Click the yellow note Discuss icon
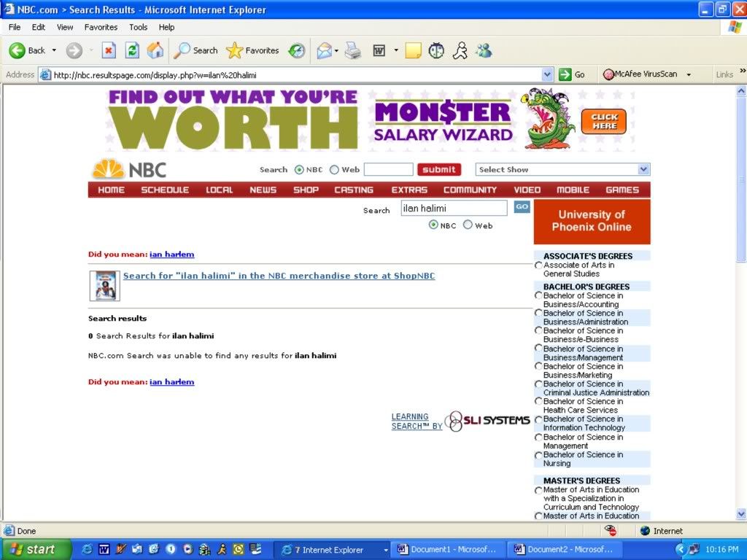The height and width of the screenshot is (560, 747). [413, 50]
